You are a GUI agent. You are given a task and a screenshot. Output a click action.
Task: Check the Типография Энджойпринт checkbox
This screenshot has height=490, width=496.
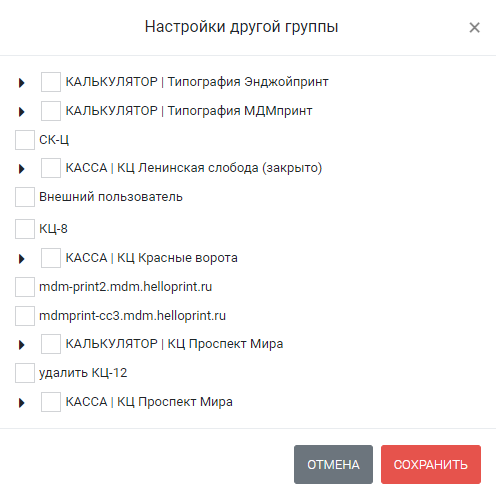tap(51, 82)
